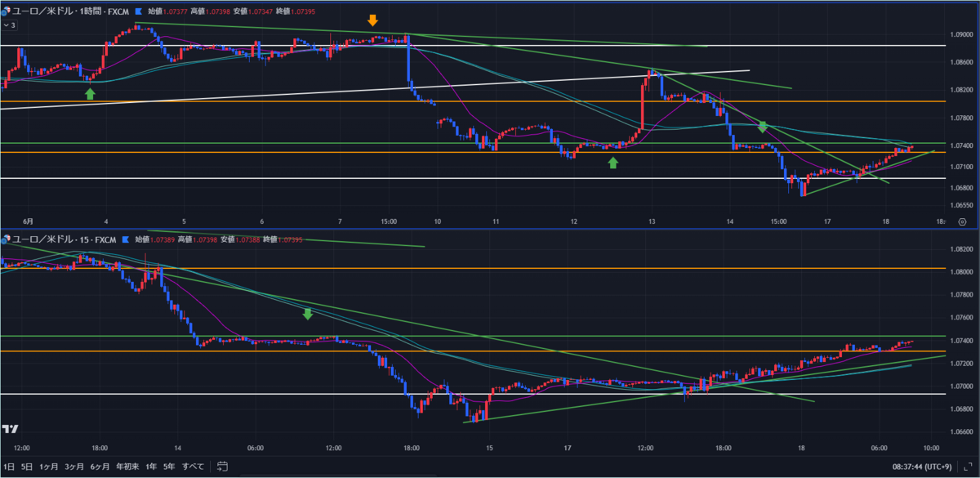980x478 pixels.
Task: Click the TradingView logo in lower chart
Action: [x=11, y=429]
